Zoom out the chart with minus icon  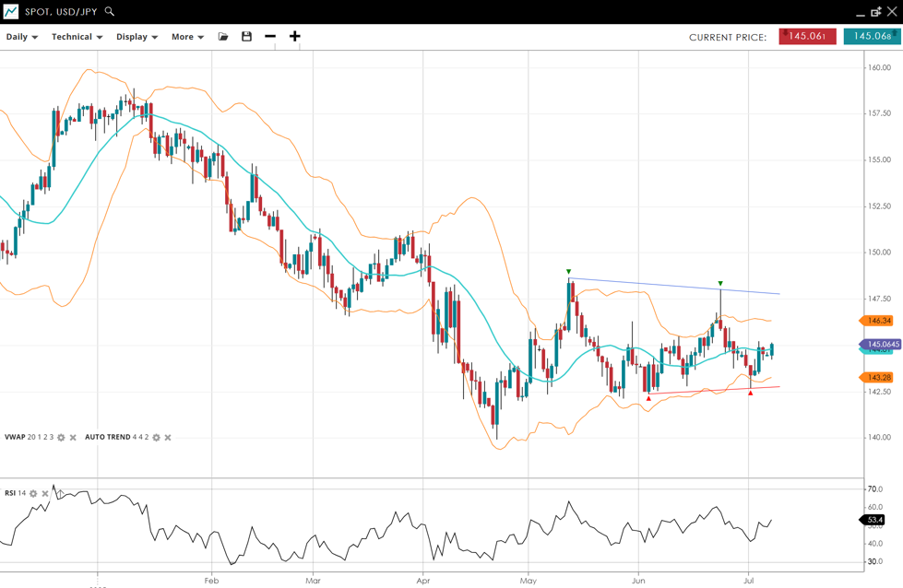(270, 37)
